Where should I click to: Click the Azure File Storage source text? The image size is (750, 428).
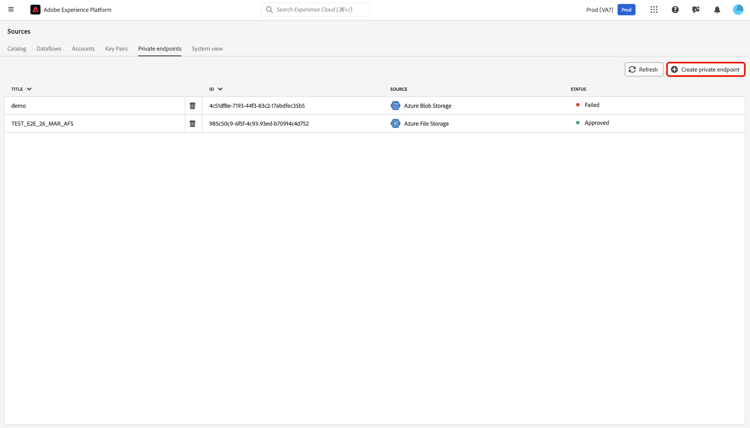click(x=426, y=123)
